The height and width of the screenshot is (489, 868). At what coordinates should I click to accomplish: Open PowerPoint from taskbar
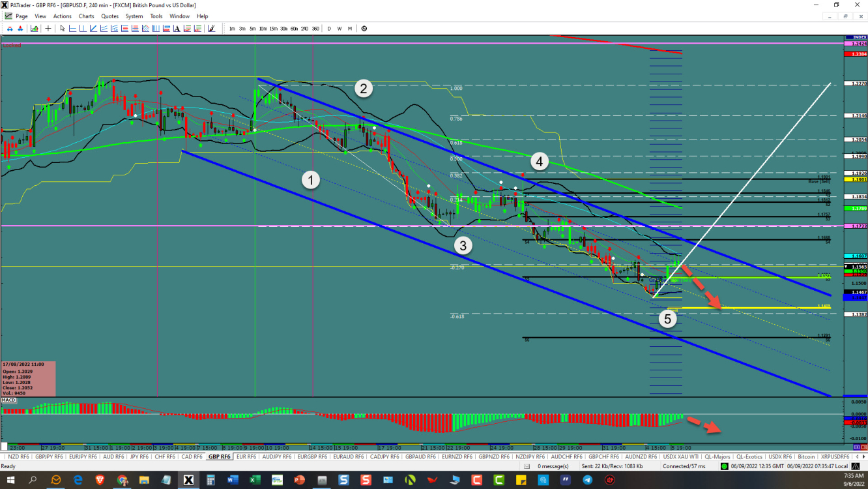coord(299,480)
